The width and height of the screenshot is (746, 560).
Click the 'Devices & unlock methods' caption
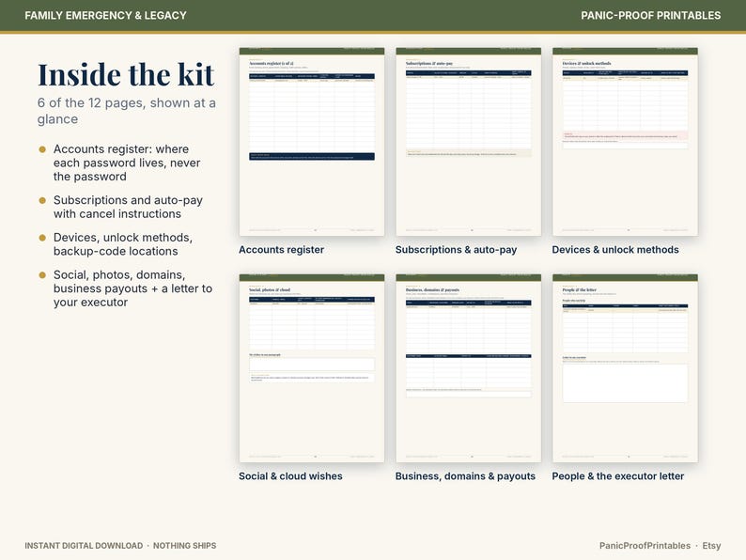615,250
